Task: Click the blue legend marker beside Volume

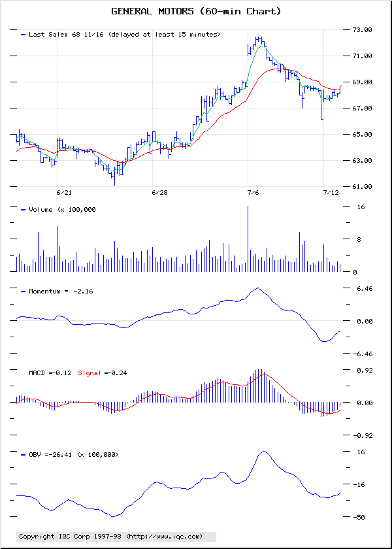Action: [24, 210]
